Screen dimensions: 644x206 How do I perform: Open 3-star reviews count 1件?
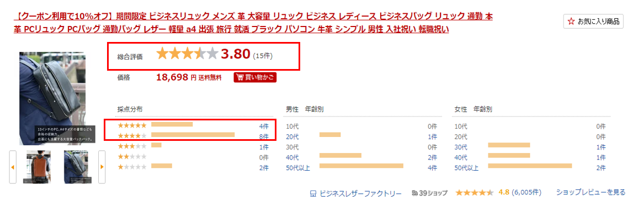264,147
